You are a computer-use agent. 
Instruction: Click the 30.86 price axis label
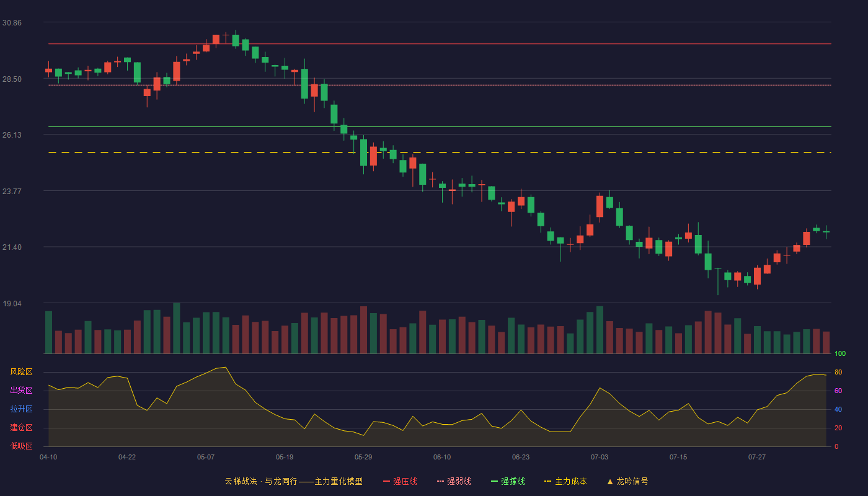click(x=12, y=23)
